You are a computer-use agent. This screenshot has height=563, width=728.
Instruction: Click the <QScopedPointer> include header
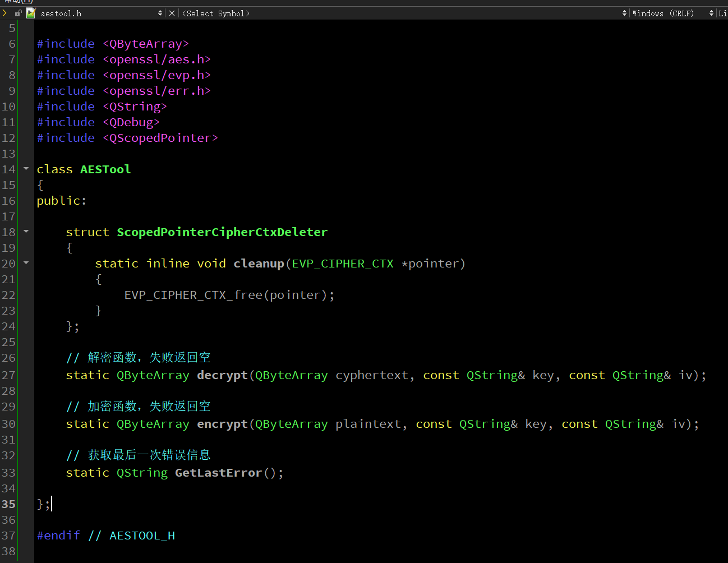160,138
